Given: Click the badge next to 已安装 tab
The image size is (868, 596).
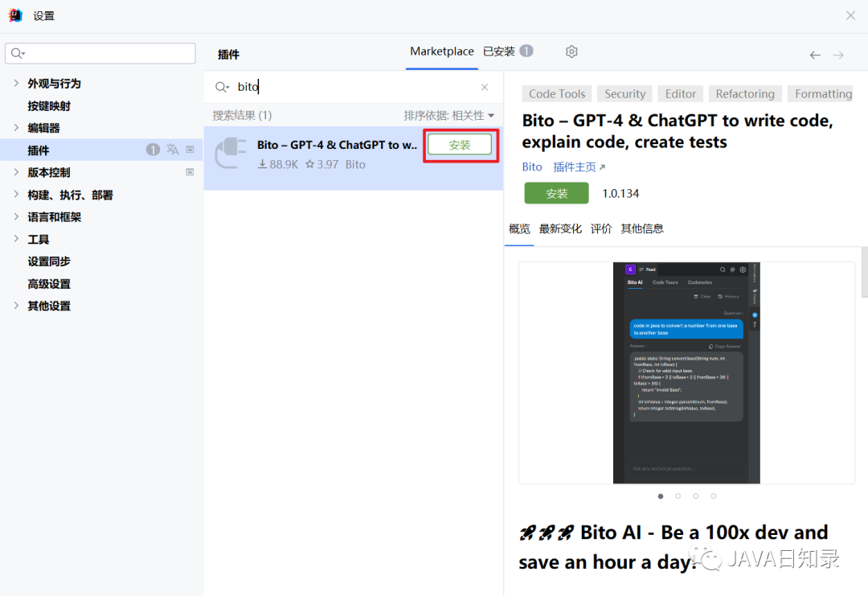Looking at the screenshot, I should coord(526,51).
